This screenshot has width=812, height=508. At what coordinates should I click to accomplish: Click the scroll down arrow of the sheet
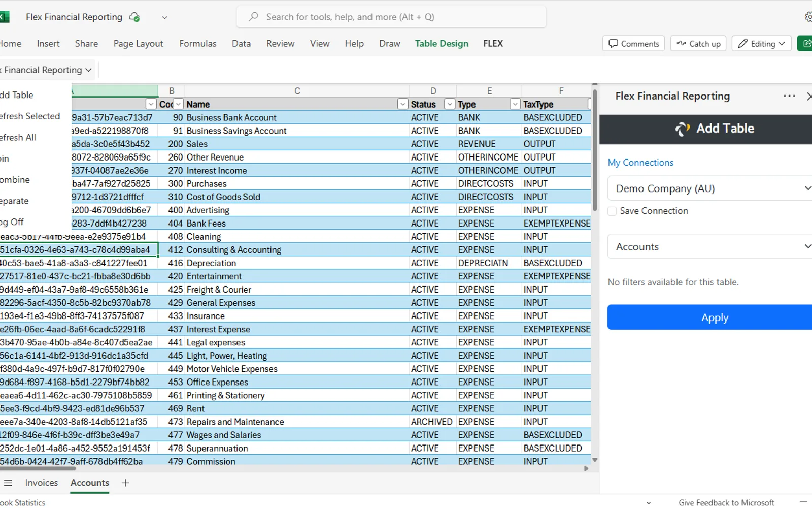click(x=595, y=460)
